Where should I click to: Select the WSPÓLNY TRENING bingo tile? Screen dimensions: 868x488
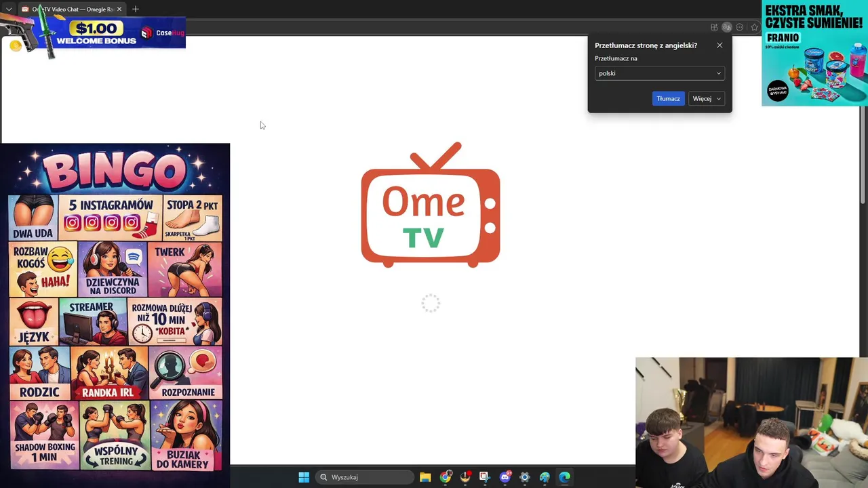point(115,435)
